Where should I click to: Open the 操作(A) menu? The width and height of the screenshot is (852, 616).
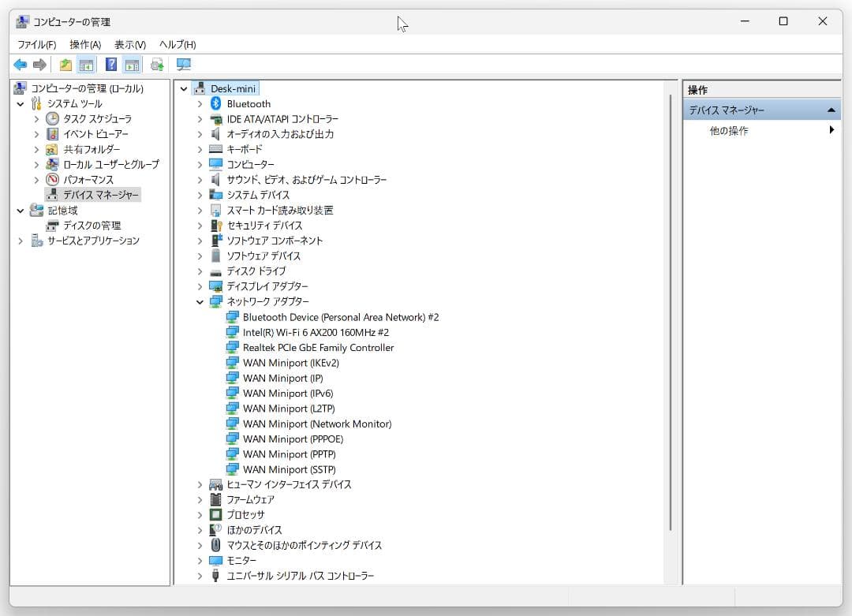(x=85, y=45)
